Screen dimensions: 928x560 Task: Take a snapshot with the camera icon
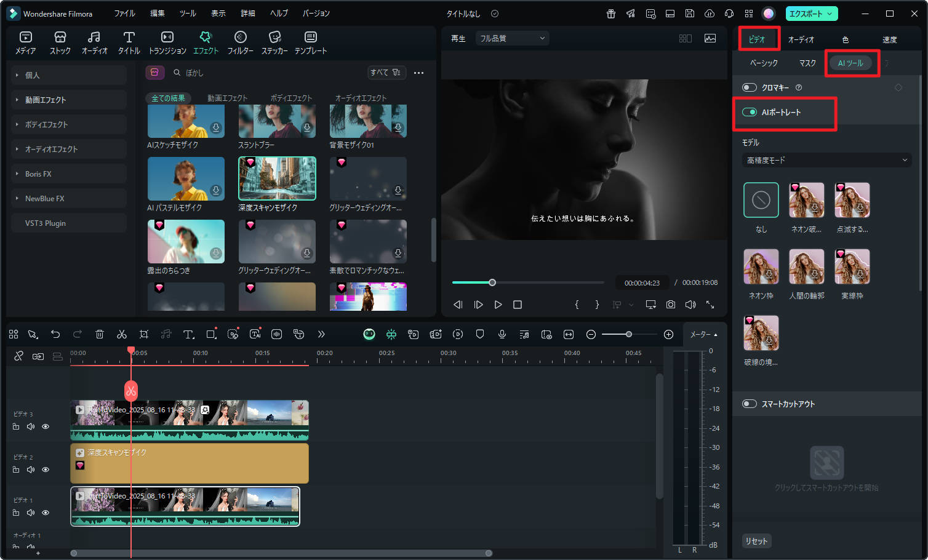[x=671, y=305]
